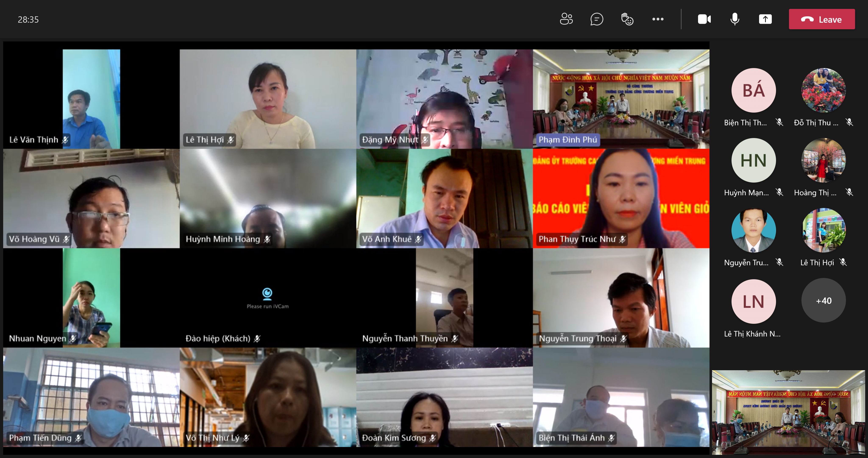Click Đỗ Thị Thu flower profile picture
This screenshot has height=458, width=868.
click(x=823, y=90)
